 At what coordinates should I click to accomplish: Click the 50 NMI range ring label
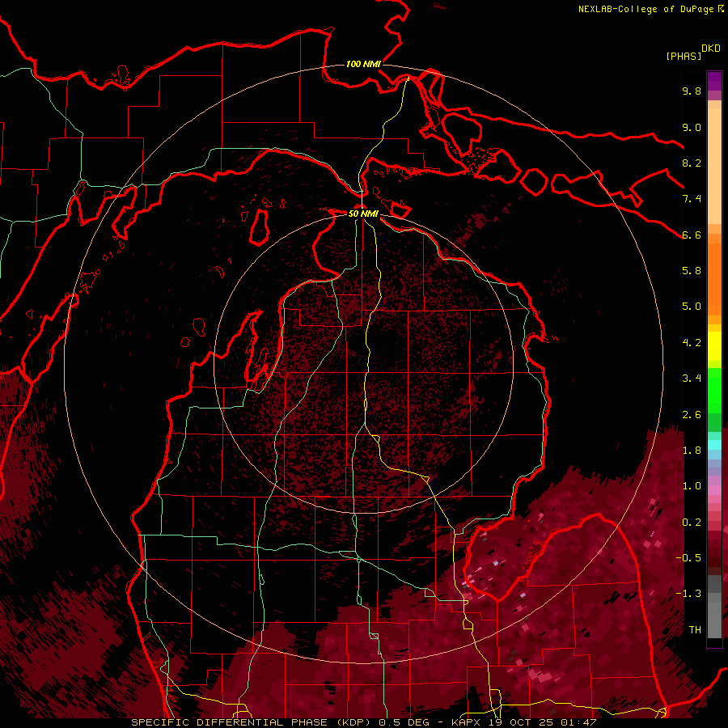pos(363,214)
